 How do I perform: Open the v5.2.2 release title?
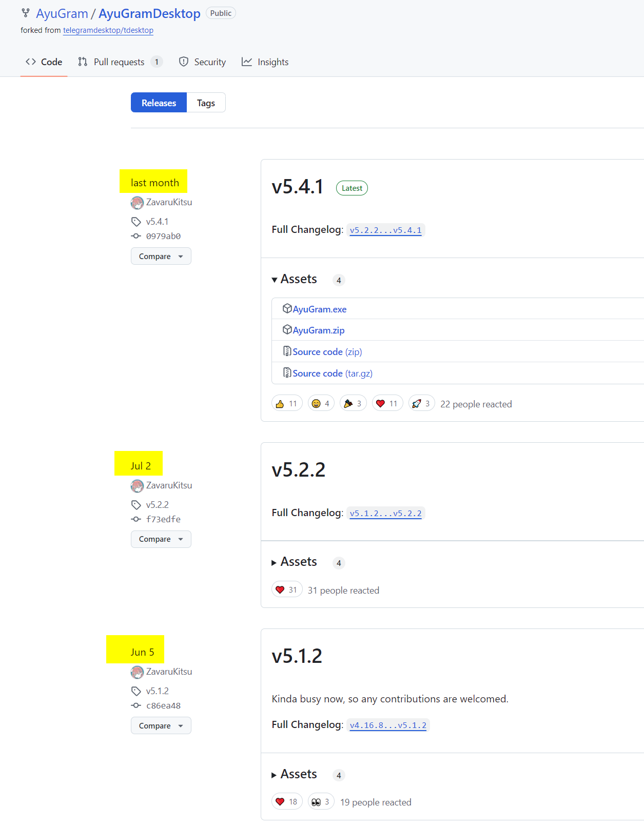click(299, 470)
